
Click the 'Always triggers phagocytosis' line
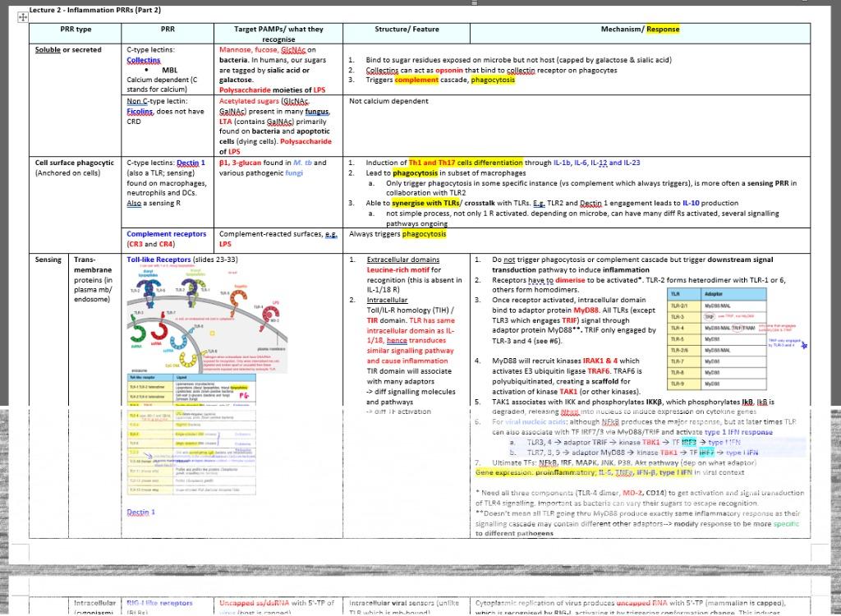tap(398, 234)
